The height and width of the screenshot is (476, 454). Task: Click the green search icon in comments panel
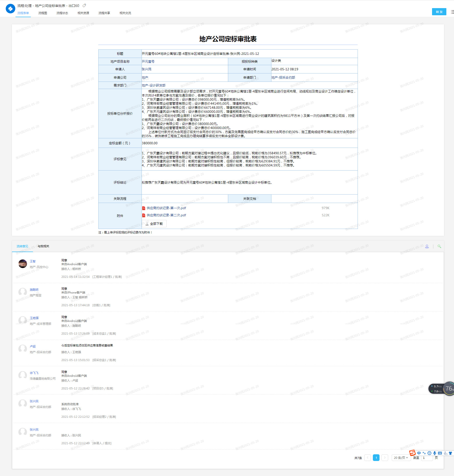(x=439, y=246)
